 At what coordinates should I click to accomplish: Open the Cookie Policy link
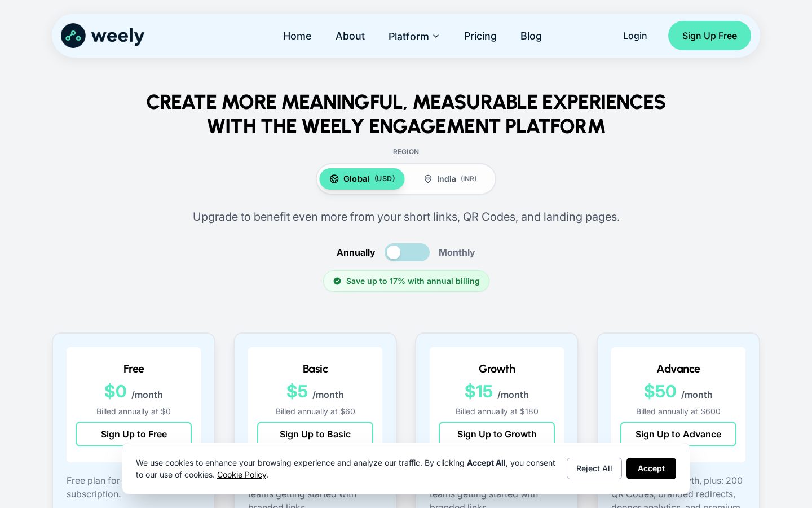tap(241, 475)
